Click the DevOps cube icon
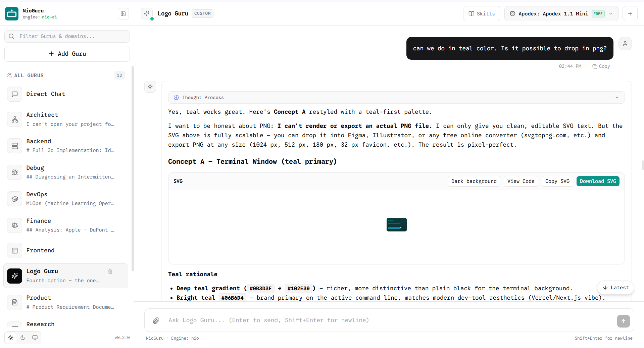 (x=15, y=199)
